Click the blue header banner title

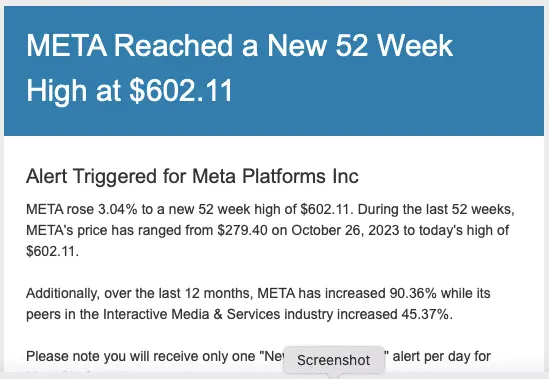pos(240,68)
